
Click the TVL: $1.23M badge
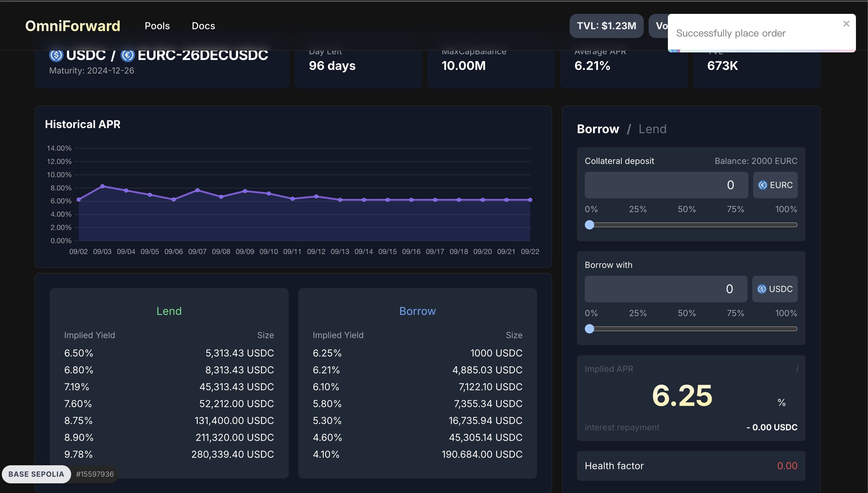point(606,26)
